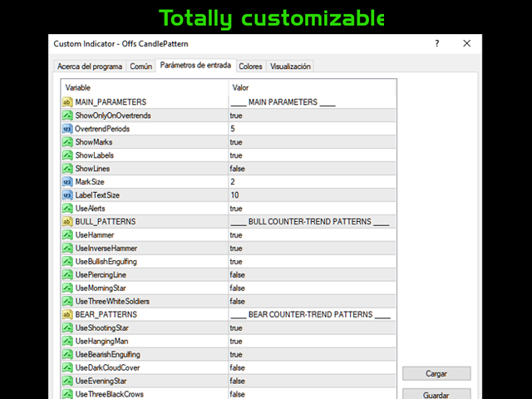
Task: Open the Acerca del programa tab
Action: pyautogui.click(x=90, y=66)
